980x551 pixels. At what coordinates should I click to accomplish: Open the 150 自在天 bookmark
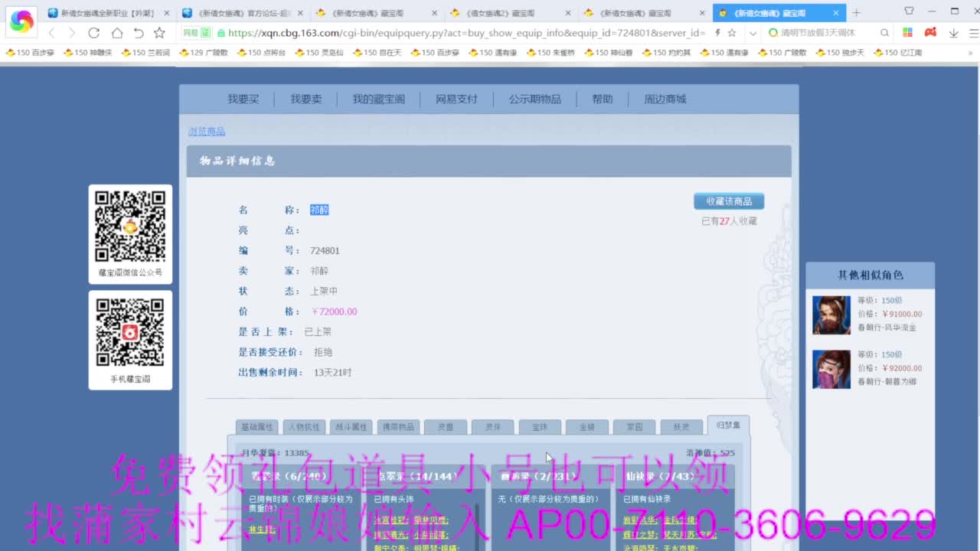[x=377, y=53]
